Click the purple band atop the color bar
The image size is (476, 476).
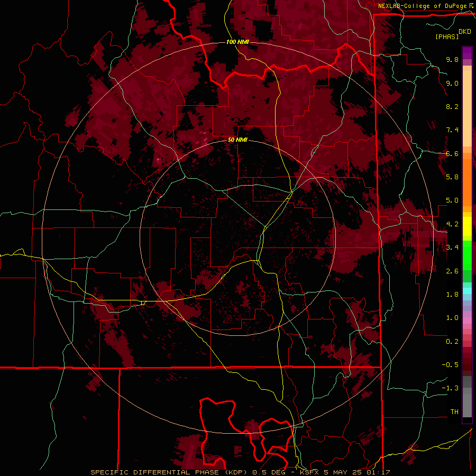(467, 53)
